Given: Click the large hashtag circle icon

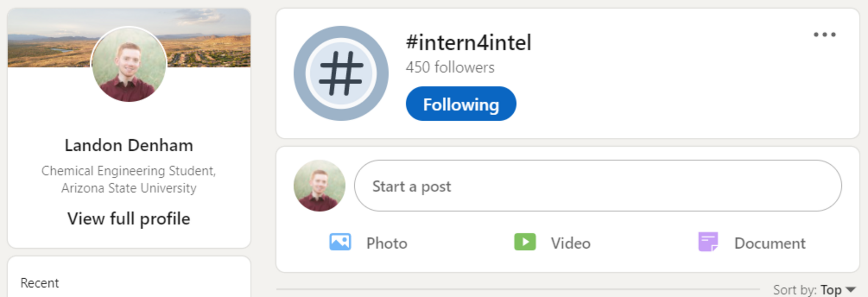Looking at the screenshot, I should click(x=341, y=73).
